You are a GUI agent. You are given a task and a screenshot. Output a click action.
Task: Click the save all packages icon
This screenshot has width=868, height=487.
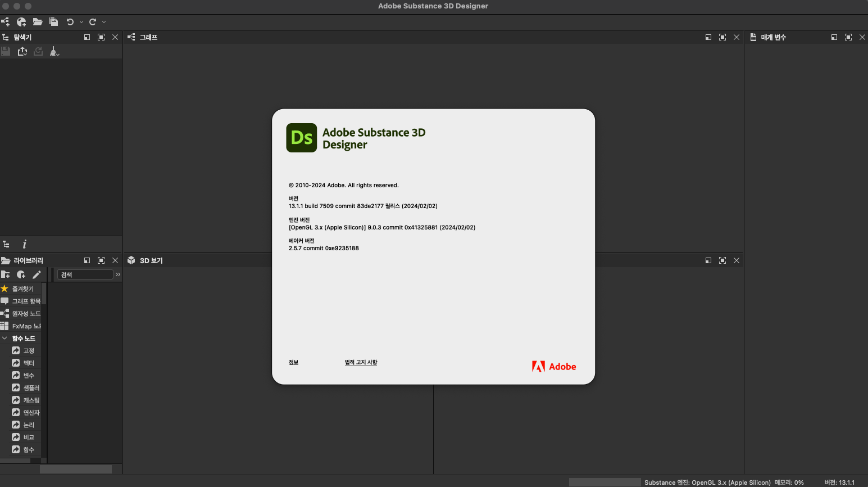(x=54, y=22)
